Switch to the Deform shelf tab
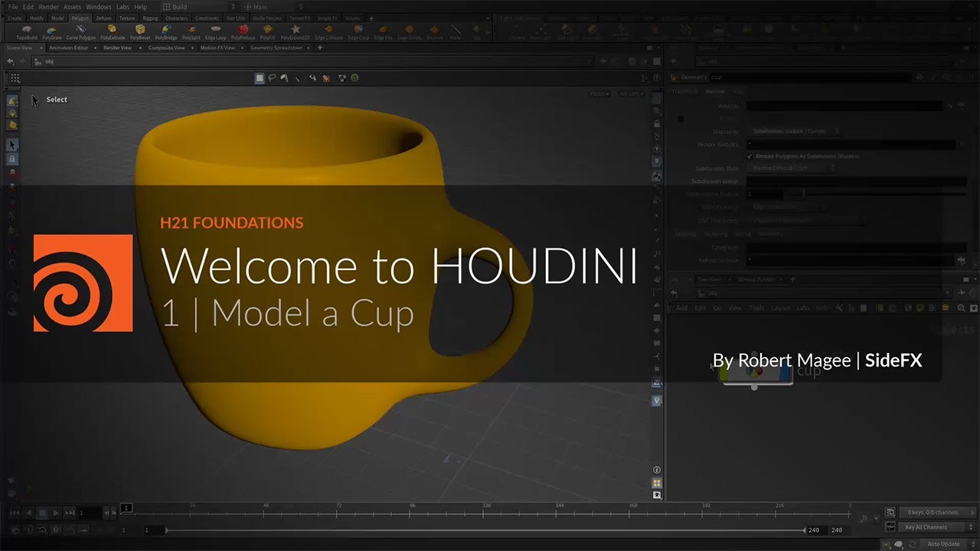Screen dimensions: 980x551 coord(103,18)
